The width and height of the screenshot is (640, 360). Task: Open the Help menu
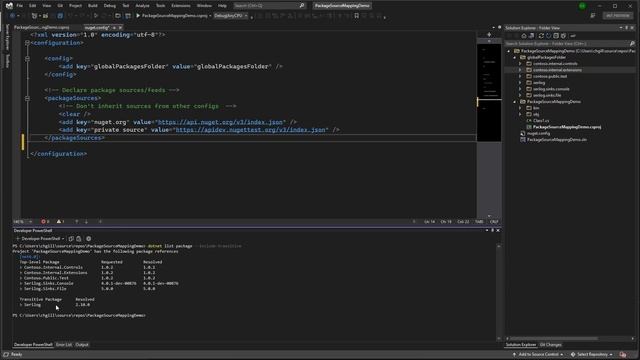click(x=222, y=6)
